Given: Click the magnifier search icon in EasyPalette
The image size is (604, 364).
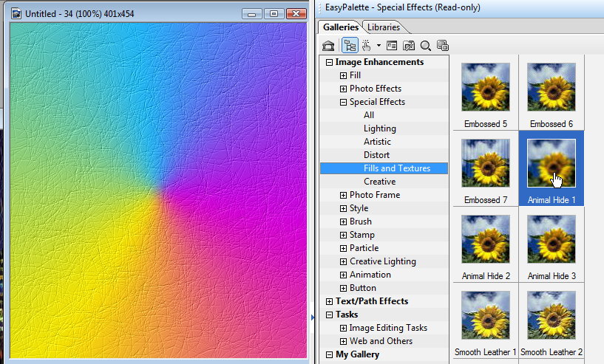Looking at the screenshot, I should pos(426,46).
